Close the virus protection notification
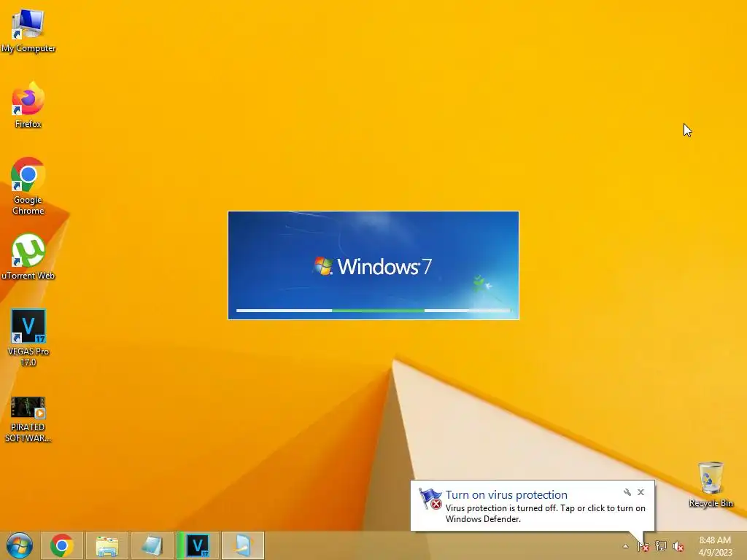The height and width of the screenshot is (560, 747). (x=640, y=492)
